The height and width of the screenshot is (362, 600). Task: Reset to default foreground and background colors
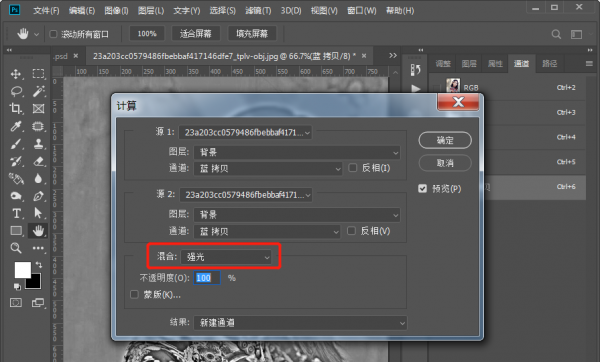pos(17,287)
